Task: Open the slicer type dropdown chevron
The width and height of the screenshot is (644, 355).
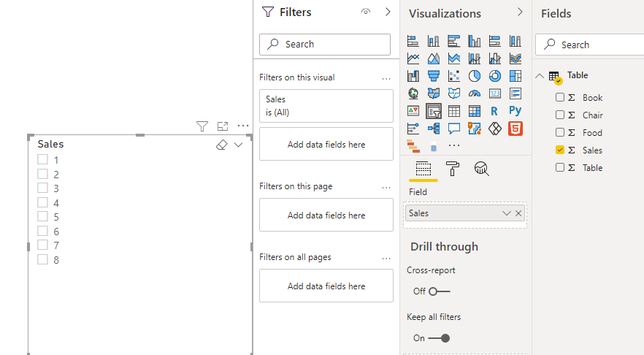Action: [x=238, y=145]
